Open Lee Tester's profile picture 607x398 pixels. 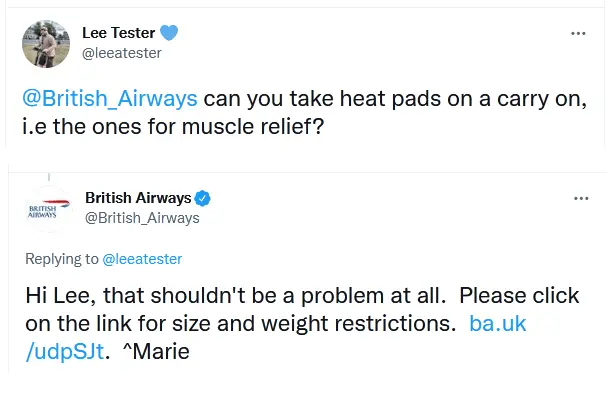(46, 44)
